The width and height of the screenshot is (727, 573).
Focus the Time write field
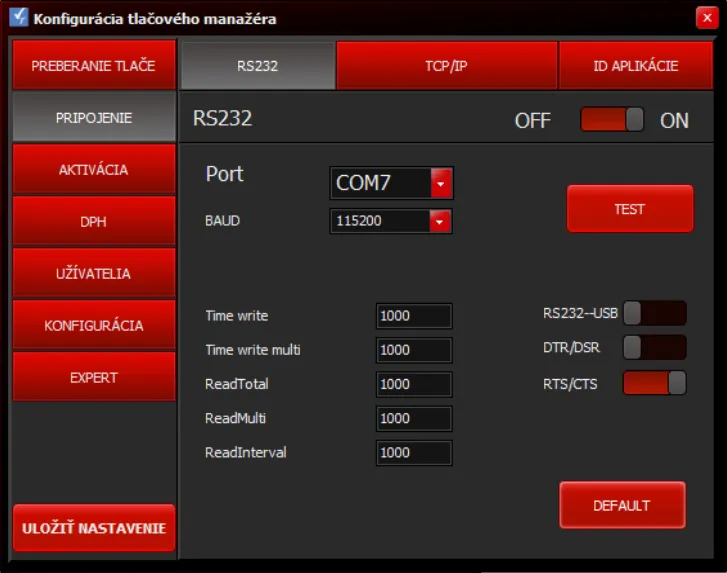tap(414, 316)
